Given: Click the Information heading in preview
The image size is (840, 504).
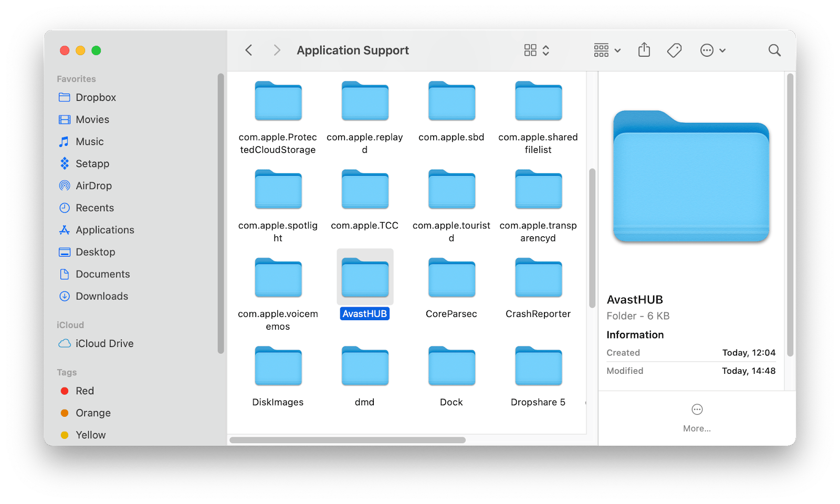Looking at the screenshot, I should (x=635, y=335).
